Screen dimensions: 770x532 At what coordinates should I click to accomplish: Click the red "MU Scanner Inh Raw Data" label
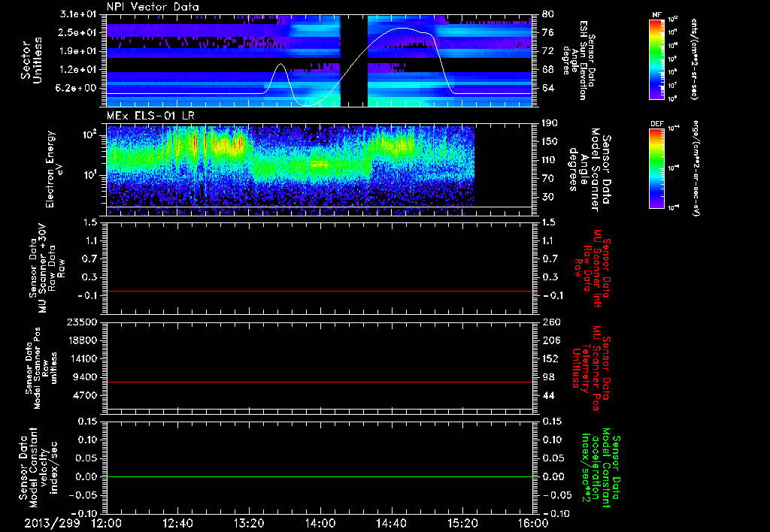coord(593,268)
